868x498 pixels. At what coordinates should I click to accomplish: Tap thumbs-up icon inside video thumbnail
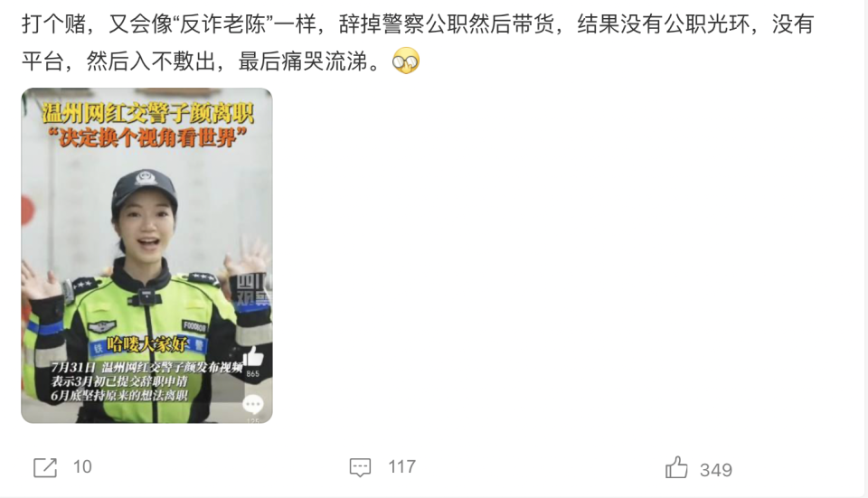[x=253, y=356]
